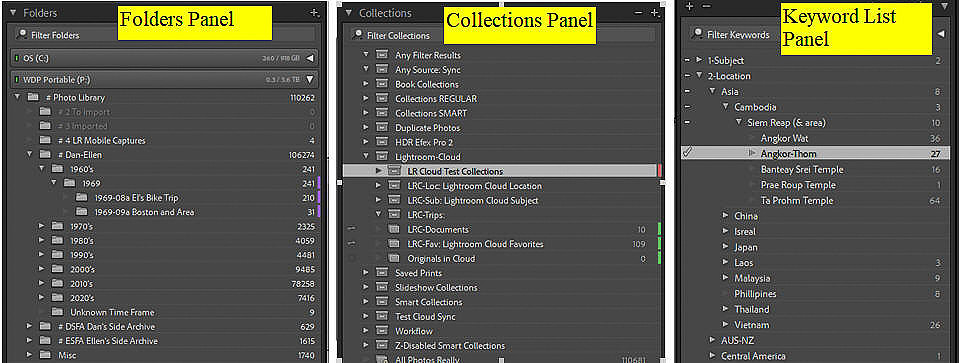Collapse the Collections panel header

point(349,13)
